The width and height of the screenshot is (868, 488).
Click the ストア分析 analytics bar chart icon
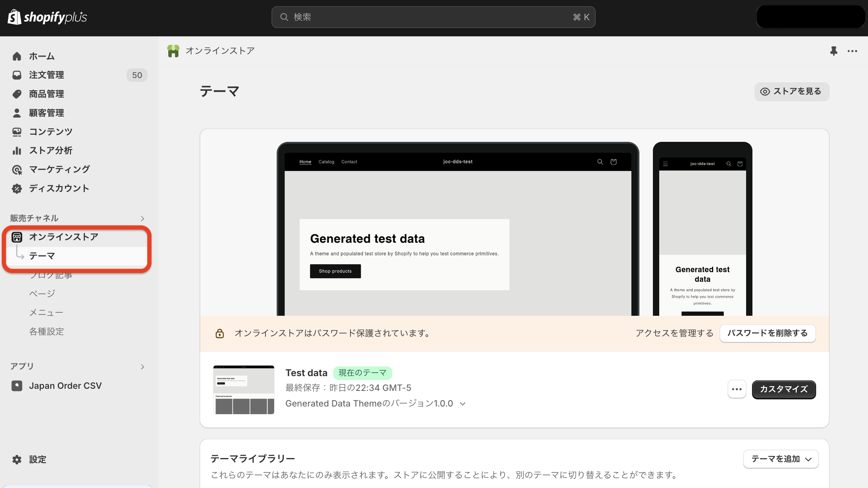click(17, 151)
